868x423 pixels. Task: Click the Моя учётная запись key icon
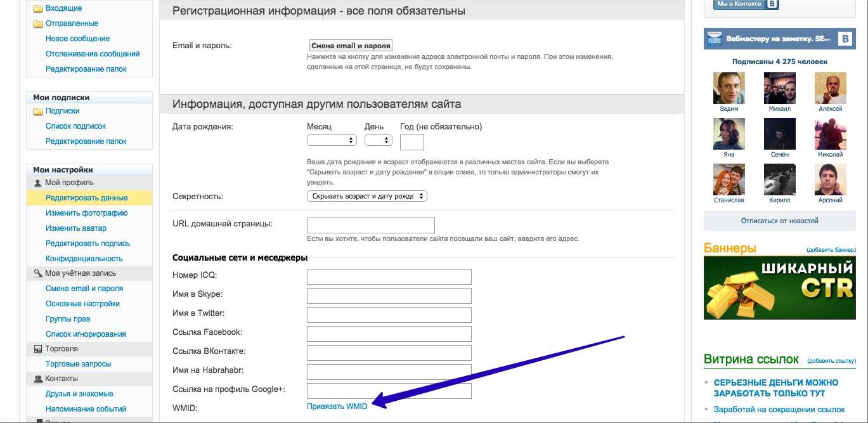click(37, 273)
